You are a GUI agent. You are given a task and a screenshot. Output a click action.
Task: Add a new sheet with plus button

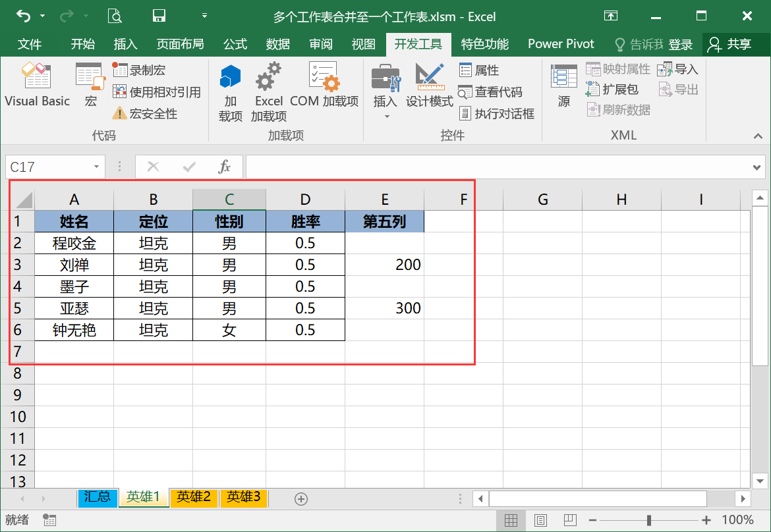[x=301, y=498]
